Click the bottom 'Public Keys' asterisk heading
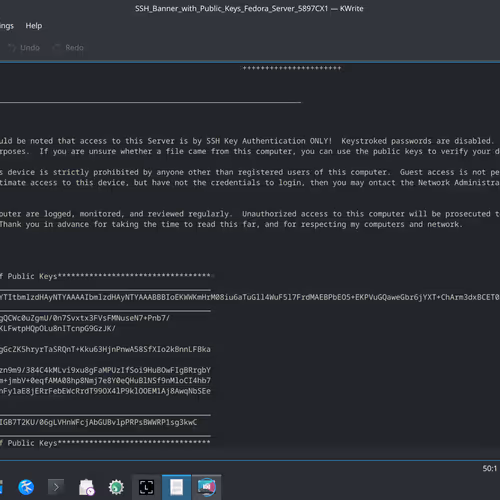 coord(105,443)
